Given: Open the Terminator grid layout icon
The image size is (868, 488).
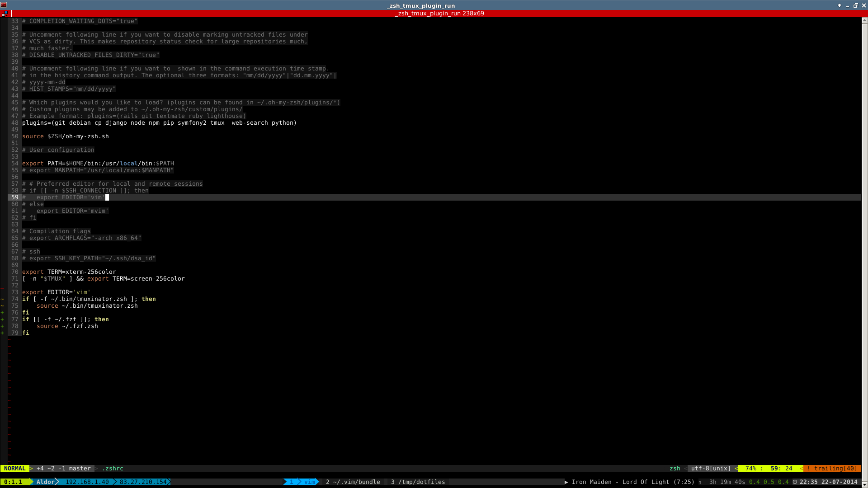Looking at the screenshot, I should (x=5, y=14).
